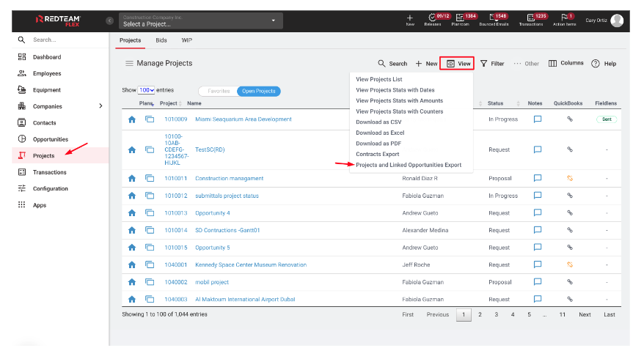Viewport: 644px width, 359px height.
Task: Open plans icon for mobil project row
Action: 150,282
